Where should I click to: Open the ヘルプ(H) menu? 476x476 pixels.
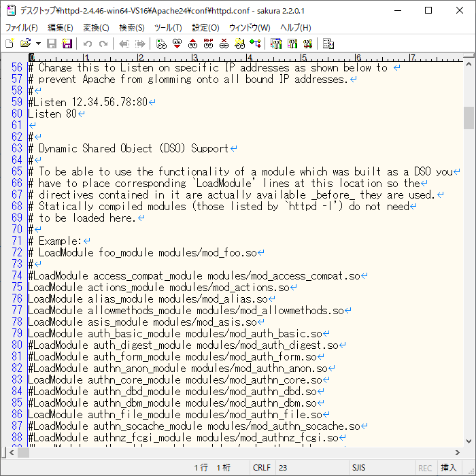pos(296,28)
